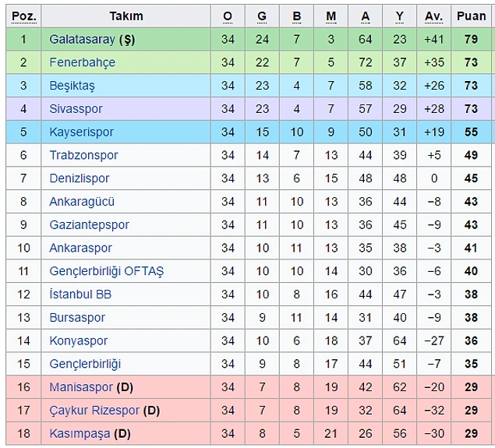495x448 pixels.
Task: Open the Sivasspor team page
Action: point(76,109)
